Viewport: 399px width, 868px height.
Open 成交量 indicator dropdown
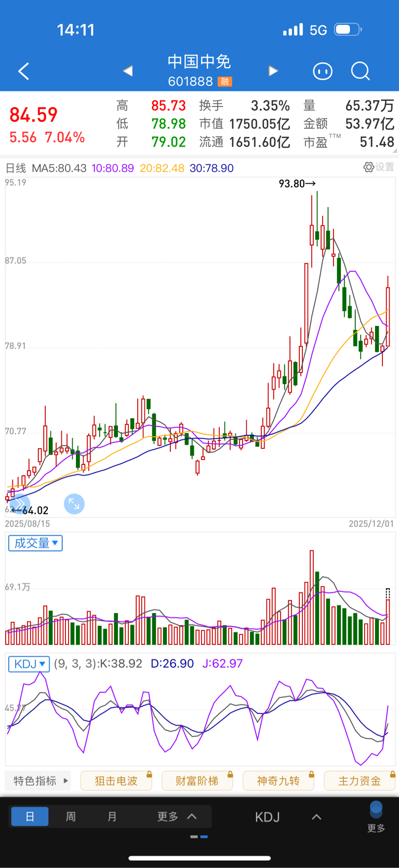coord(35,543)
